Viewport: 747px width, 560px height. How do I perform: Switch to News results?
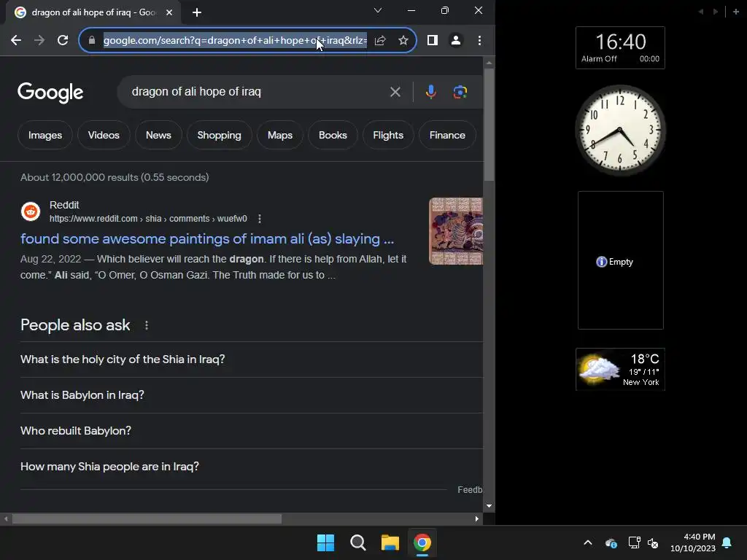[158, 135]
